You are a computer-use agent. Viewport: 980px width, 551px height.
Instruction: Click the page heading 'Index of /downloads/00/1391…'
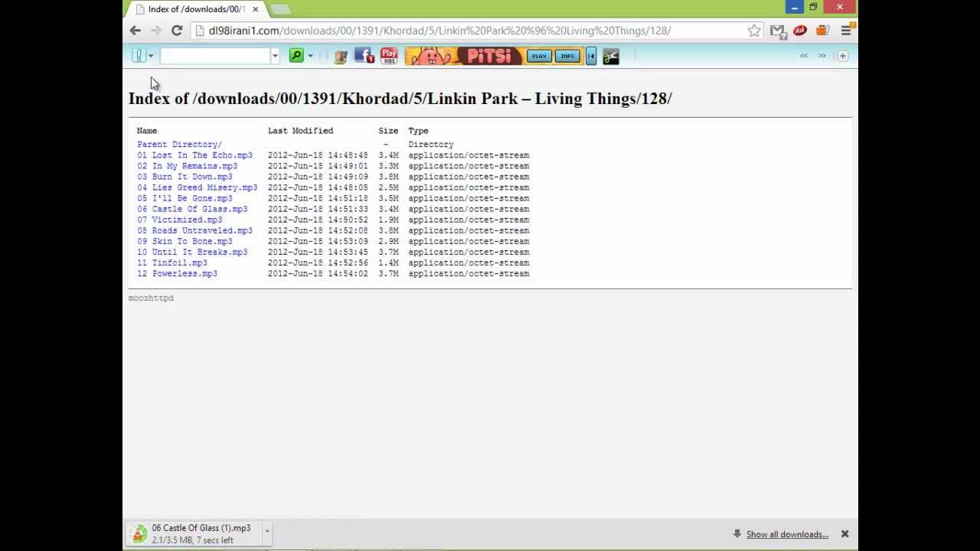[400, 99]
